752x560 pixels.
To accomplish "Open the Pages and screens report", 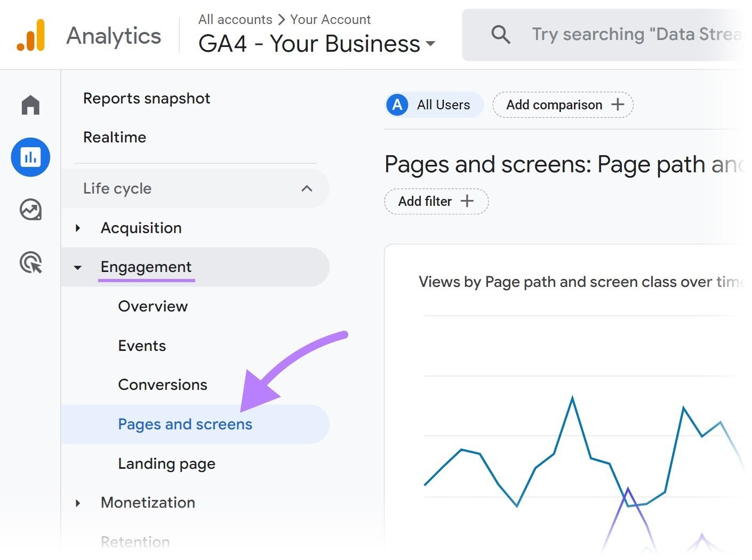I will click(x=185, y=424).
